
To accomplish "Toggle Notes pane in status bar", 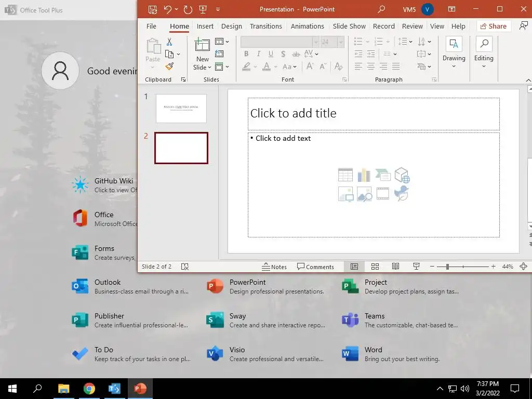I will (274, 267).
